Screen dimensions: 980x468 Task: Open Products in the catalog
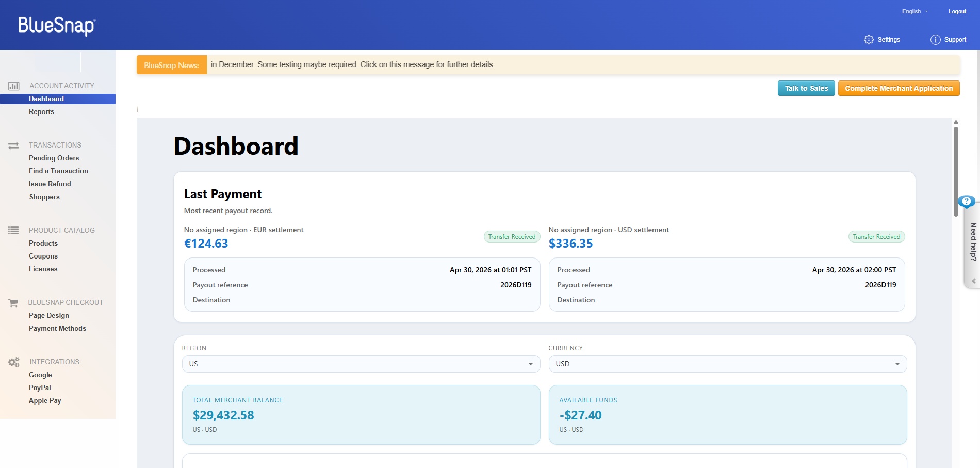(x=43, y=244)
